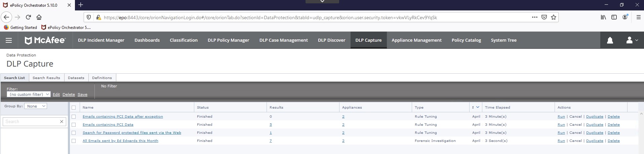Open DLP Discover

pos(332,40)
